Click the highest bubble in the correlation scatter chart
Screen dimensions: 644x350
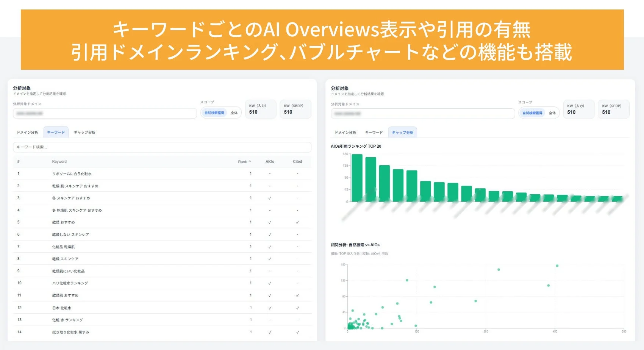click(x=558, y=266)
